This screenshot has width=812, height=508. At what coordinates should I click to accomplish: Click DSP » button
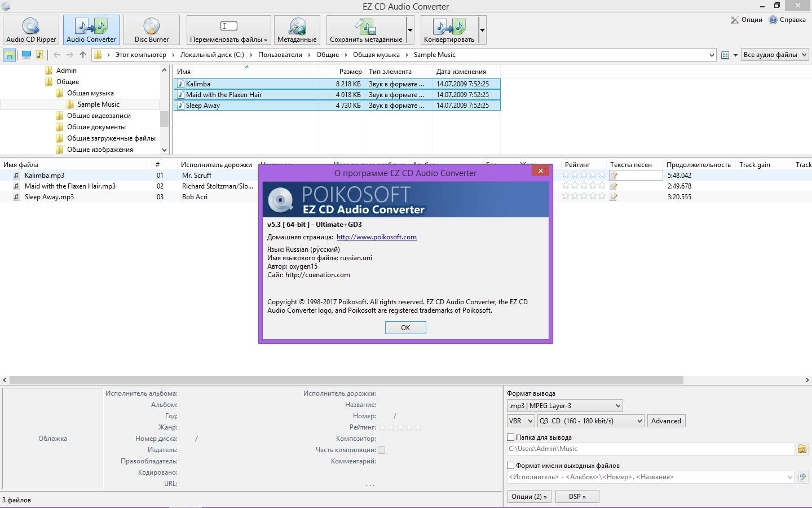pyautogui.click(x=577, y=497)
